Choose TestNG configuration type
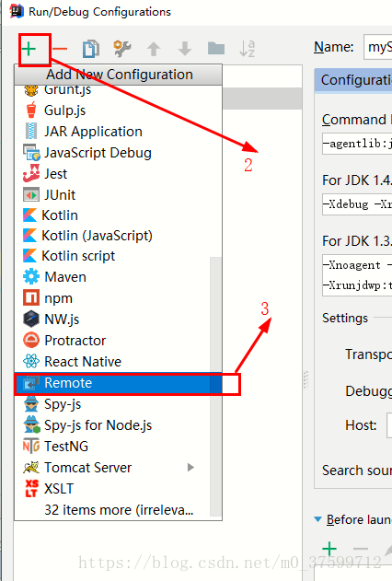This screenshot has width=392, height=581. click(x=118, y=447)
